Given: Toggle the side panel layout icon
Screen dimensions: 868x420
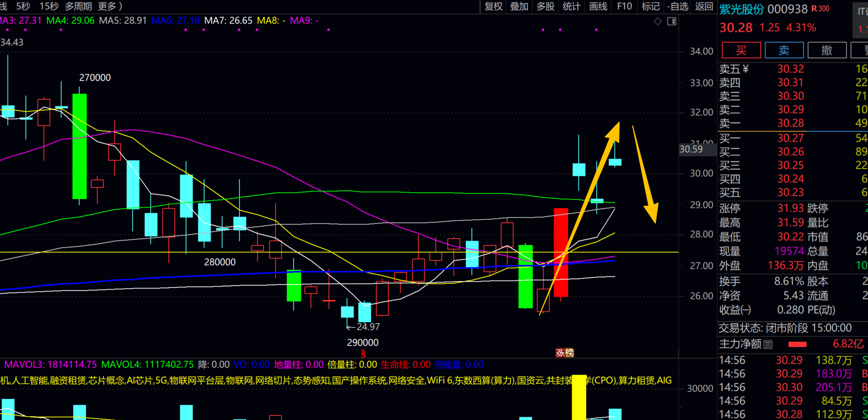Looking at the screenshot, I should [672, 21].
